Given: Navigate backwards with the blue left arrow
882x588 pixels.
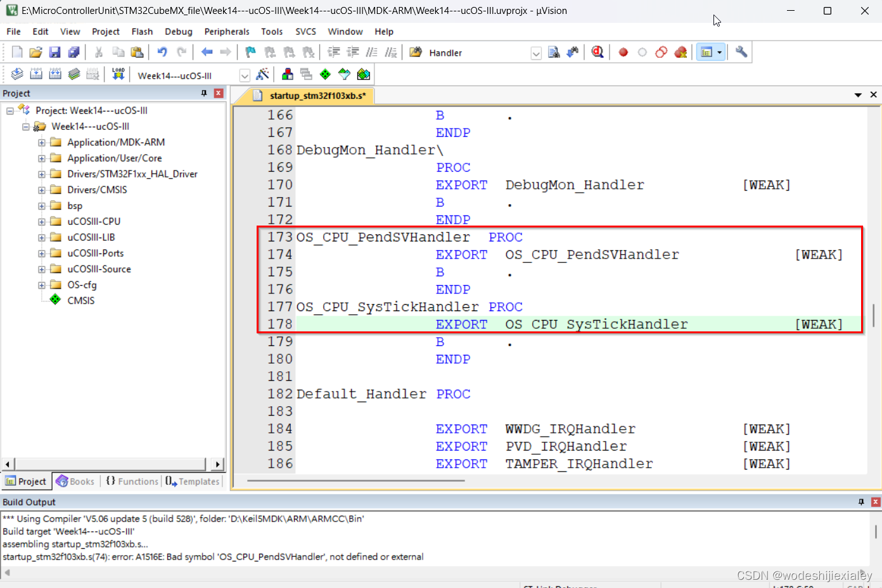Looking at the screenshot, I should [207, 52].
